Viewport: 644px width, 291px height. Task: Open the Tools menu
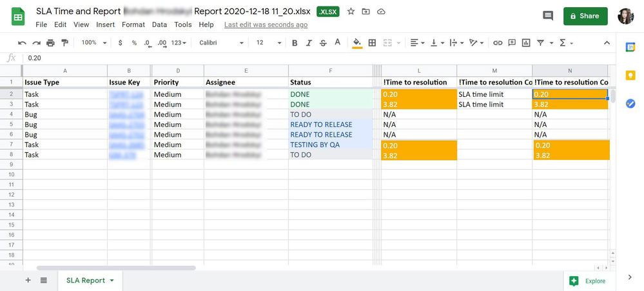tap(183, 25)
